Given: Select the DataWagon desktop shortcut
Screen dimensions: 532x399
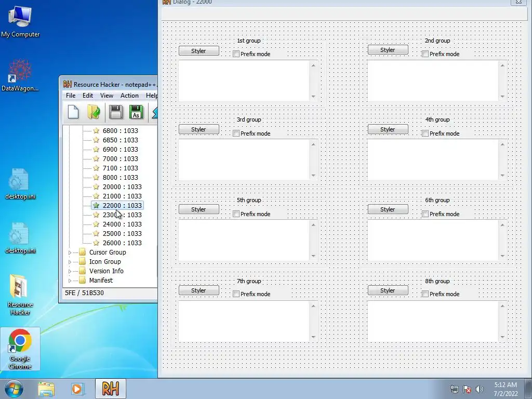Looking at the screenshot, I should coord(20,75).
